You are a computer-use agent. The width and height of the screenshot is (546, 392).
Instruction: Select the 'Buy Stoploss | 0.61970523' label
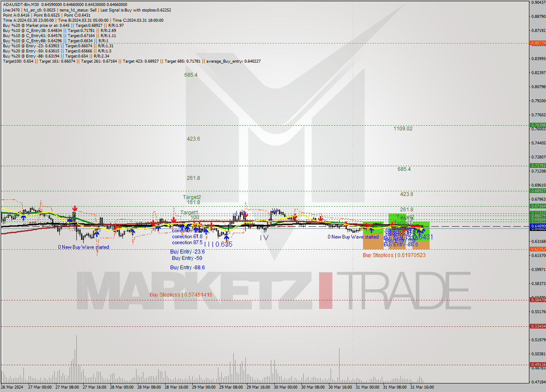394,255
